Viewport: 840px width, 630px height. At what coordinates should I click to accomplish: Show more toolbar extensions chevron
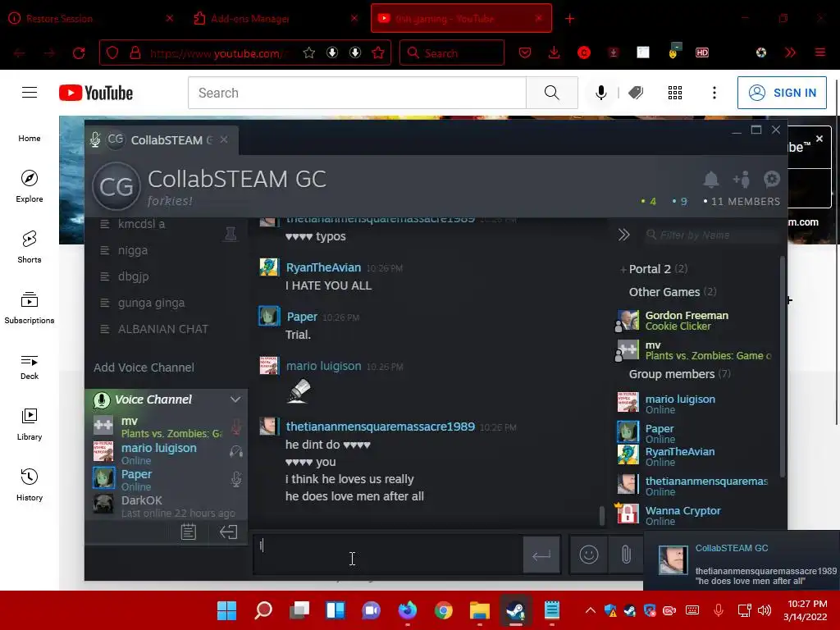(790, 52)
